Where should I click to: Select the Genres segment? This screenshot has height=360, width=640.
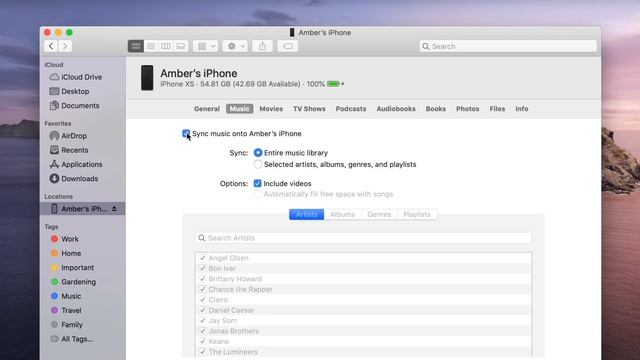[379, 214]
